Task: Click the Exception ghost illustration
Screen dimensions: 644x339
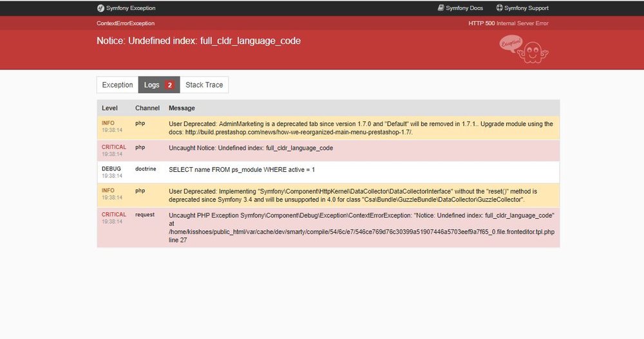Action: tap(524, 50)
